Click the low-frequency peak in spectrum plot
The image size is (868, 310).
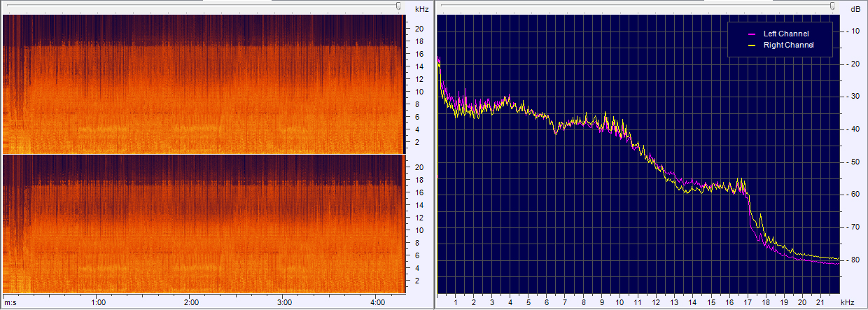[x=439, y=62]
